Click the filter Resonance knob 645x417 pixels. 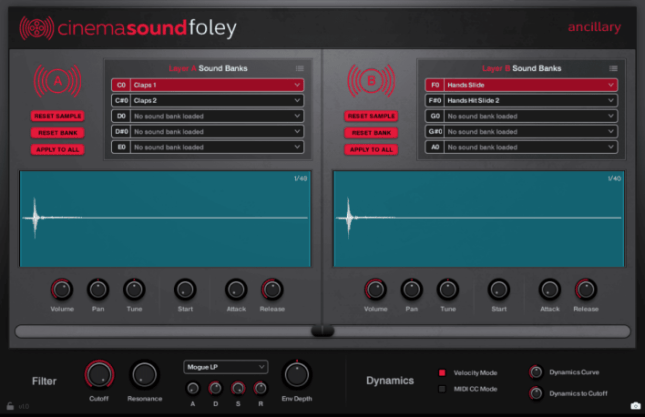(x=144, y=375)
